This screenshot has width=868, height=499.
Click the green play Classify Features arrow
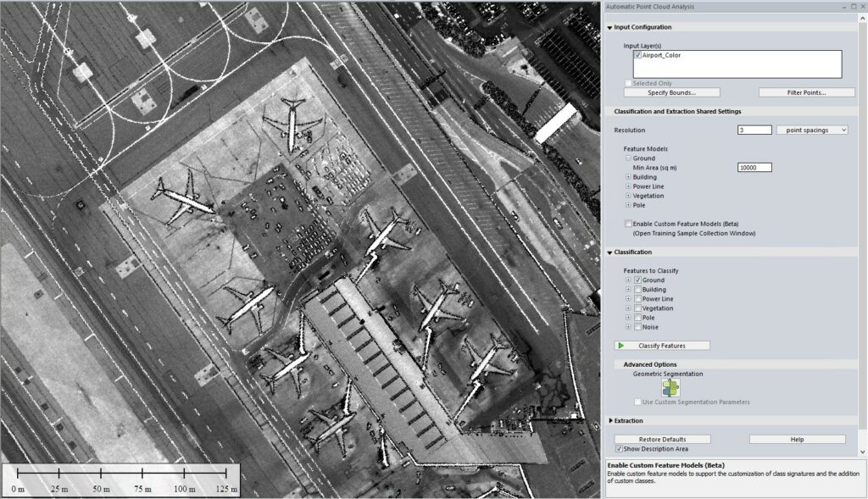tap(621, 346)
